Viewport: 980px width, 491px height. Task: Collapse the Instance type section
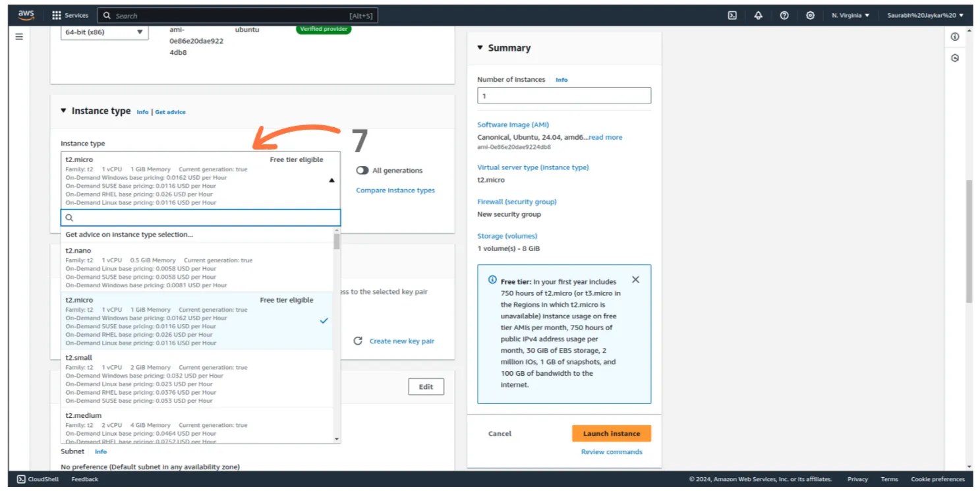point(64,111)
